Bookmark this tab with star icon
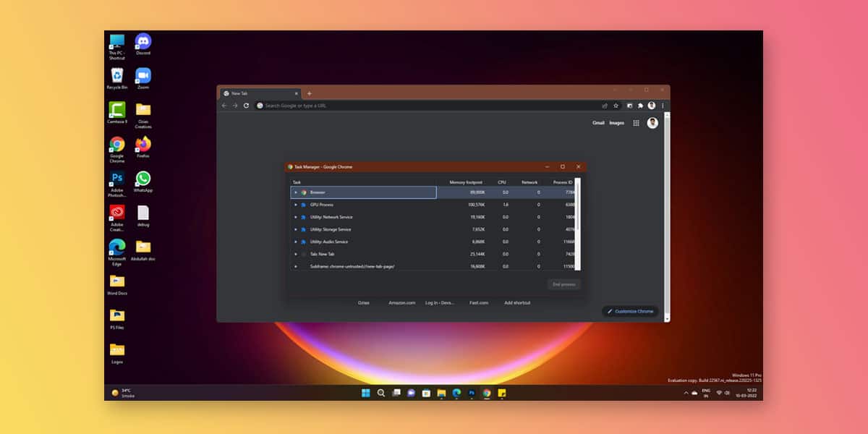 pyautogui.click(x=616, y=105)
